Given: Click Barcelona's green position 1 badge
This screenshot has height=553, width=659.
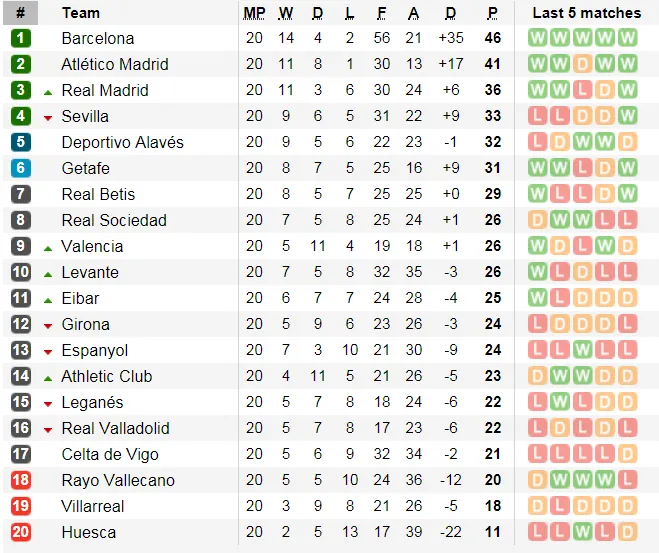Looking at the screenshot, I should 21,38.
